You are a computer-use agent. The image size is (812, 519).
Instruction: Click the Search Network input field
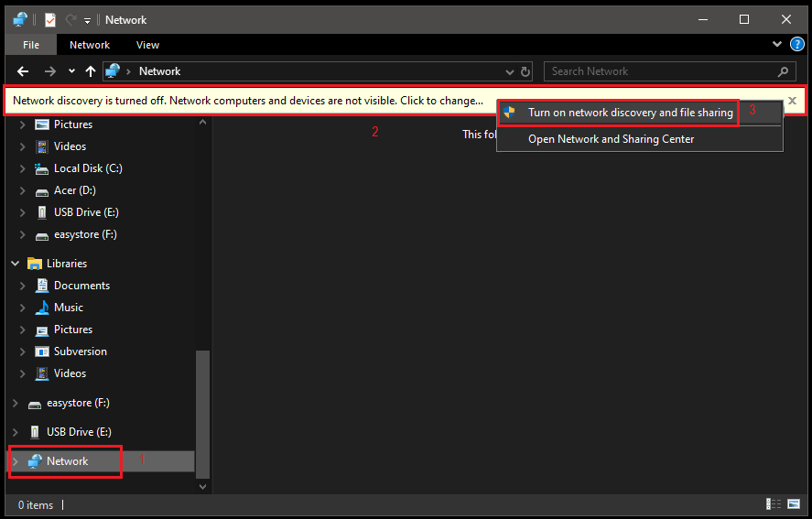659,71
